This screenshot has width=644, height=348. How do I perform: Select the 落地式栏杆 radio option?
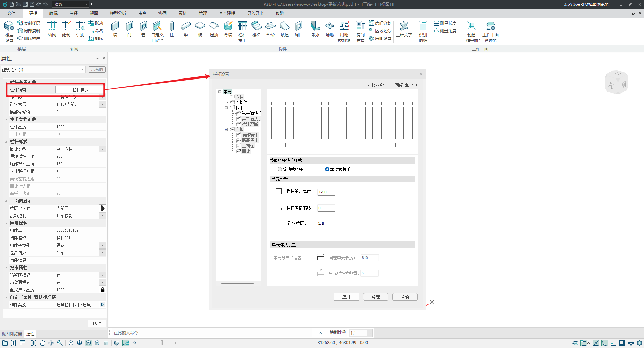tap(280, 169)
